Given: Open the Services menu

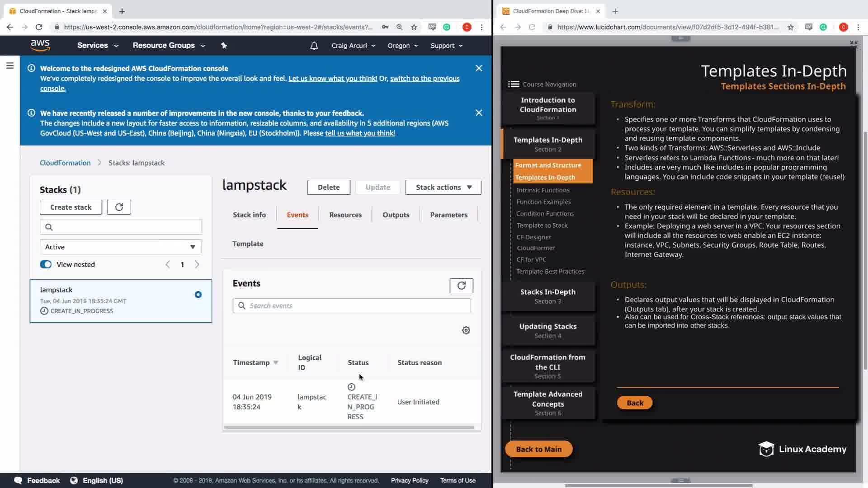Looking at the screenshot, I should 97,46.
